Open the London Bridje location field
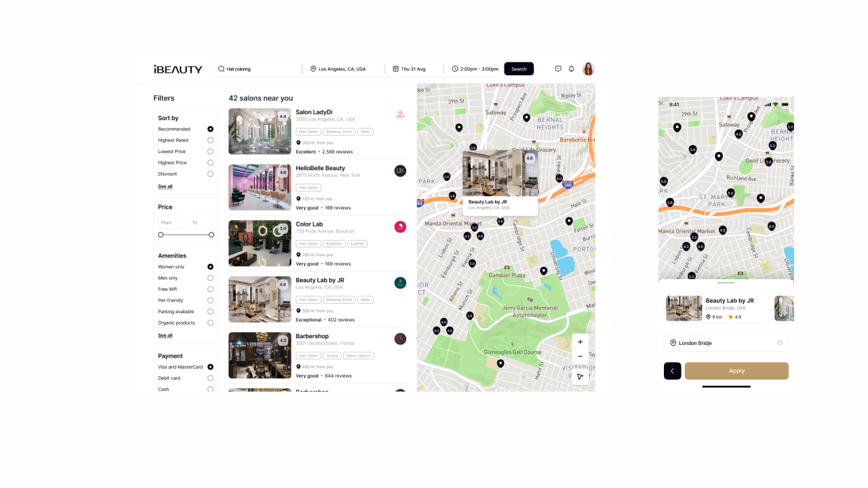The height and width of the screenshot is (488, 868). tap(726, 342)
